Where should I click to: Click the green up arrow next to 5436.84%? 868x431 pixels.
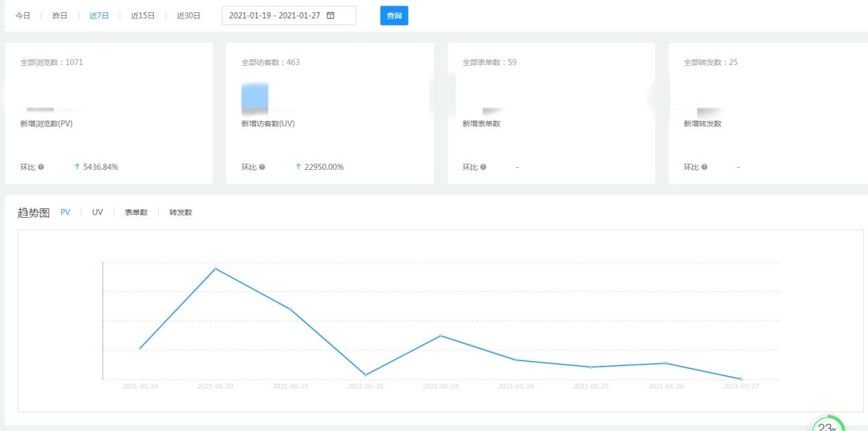tap(77, 167)
